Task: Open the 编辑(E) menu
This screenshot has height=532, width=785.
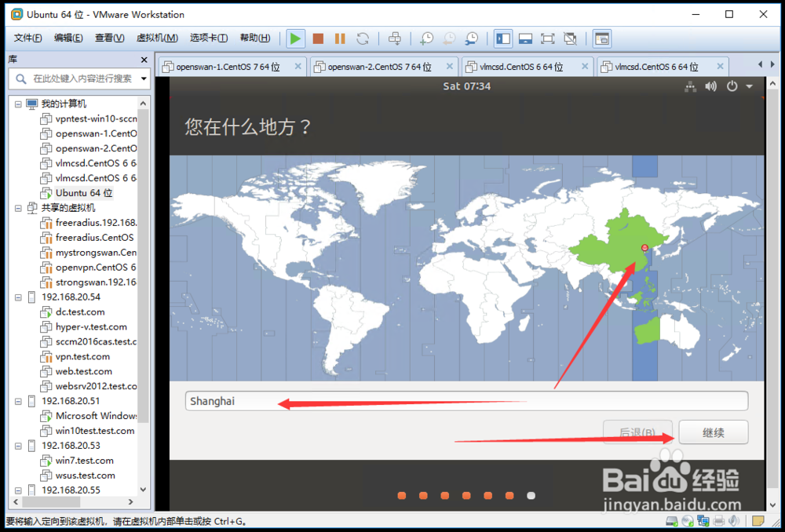Action: click(68, 38)
